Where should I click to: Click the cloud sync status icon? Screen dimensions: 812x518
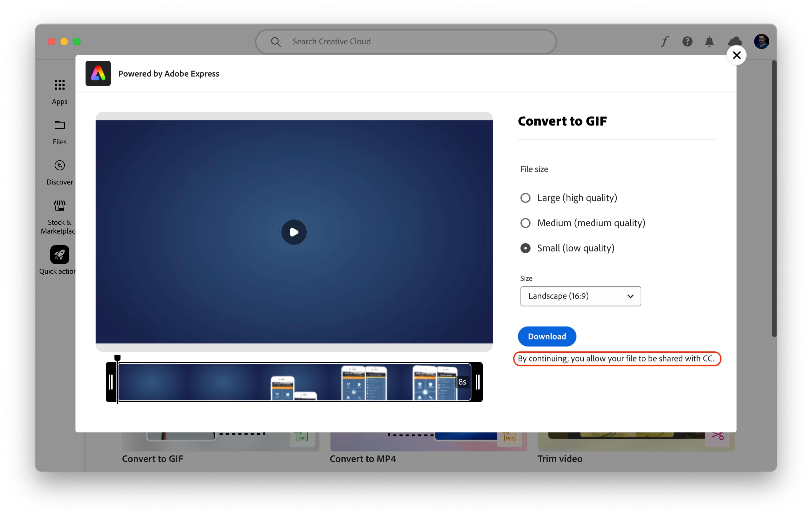click(x=735, y=41)
